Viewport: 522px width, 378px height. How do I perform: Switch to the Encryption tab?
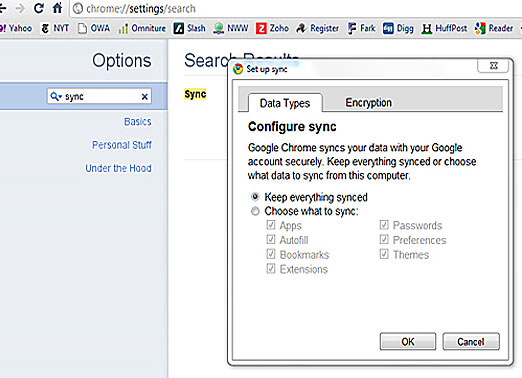click(368, 103)
